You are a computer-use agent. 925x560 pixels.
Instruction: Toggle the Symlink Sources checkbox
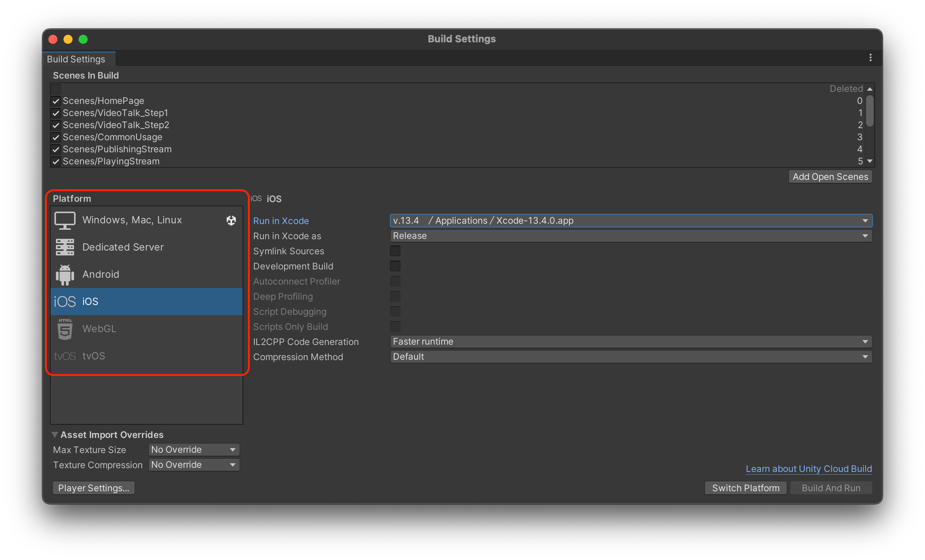(x=395, y=251)
